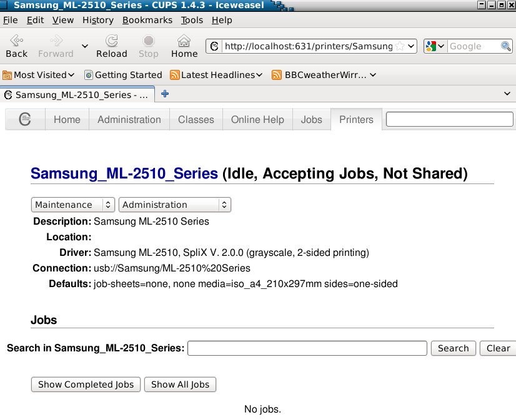516x420 pixels.
Task: Click Show Completed Jobs button
Action: pyautogui.click(x=86, y=384)
